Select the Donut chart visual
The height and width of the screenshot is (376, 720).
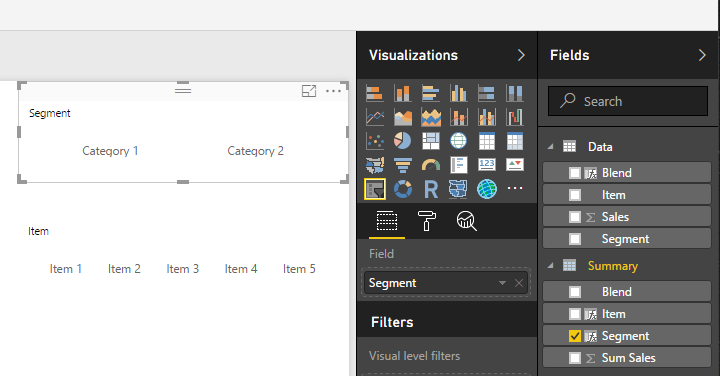coord(403,189)
